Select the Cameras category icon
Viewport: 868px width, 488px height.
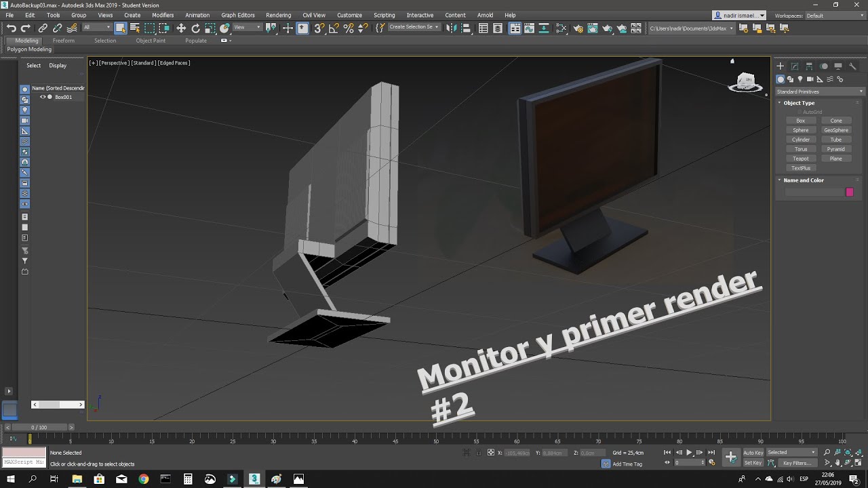[810, 79]
